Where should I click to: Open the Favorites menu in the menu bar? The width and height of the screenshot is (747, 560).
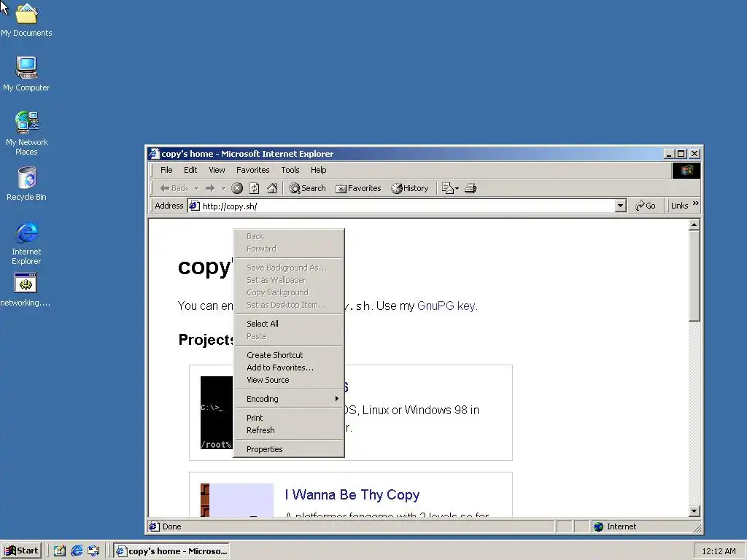(253, 170)
